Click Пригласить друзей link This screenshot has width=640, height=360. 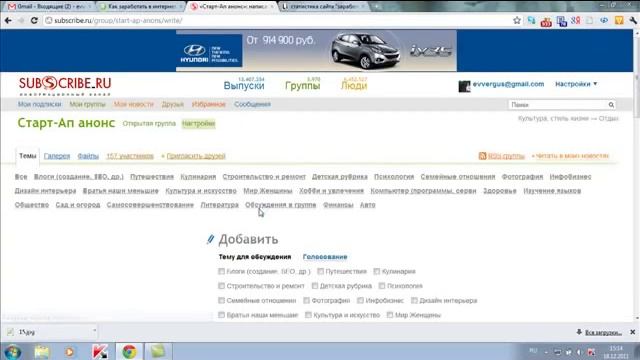click(196, 156)
